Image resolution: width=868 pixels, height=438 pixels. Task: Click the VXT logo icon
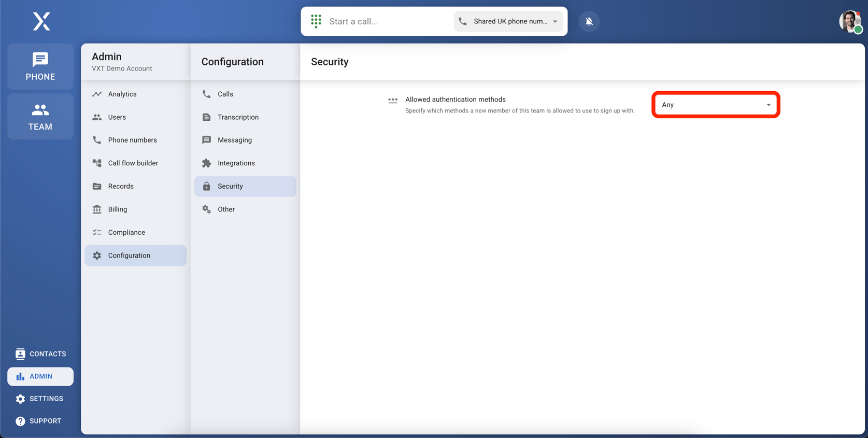(41, 21)
